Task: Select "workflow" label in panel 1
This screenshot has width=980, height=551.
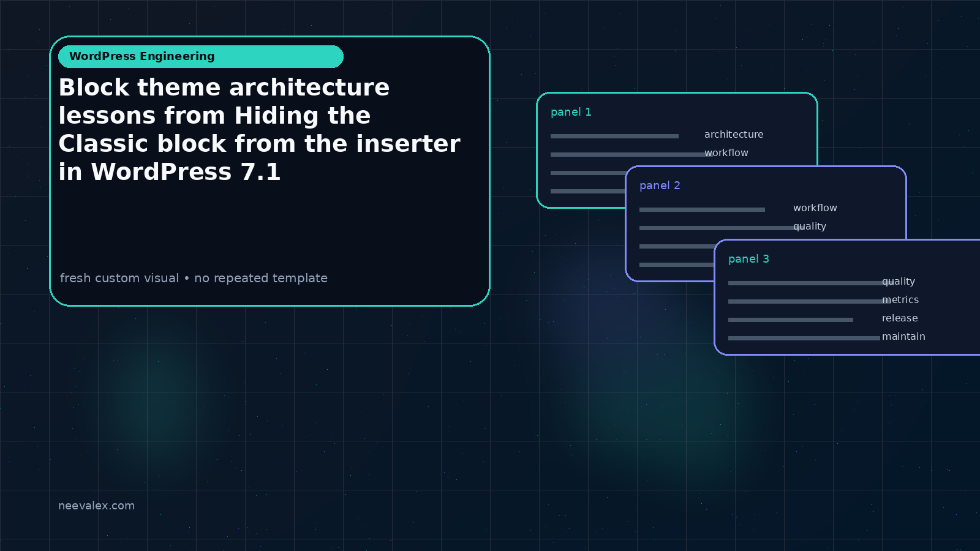Action: 726,153
